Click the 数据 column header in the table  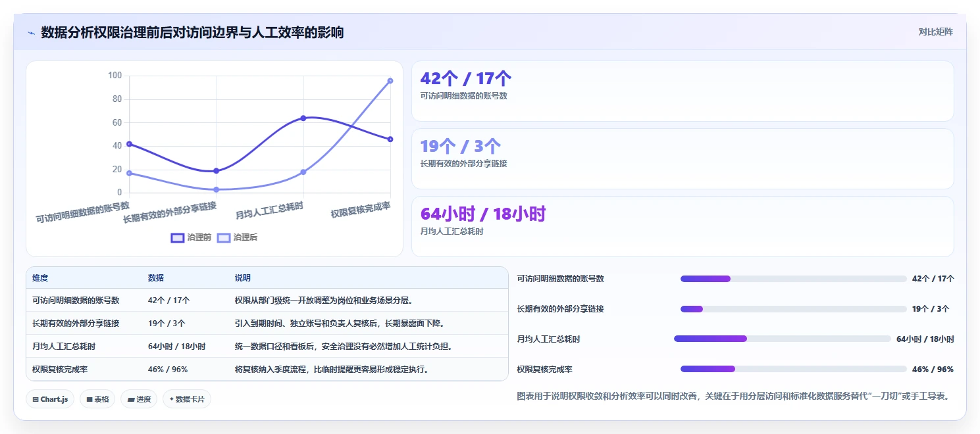coord(156,278)
